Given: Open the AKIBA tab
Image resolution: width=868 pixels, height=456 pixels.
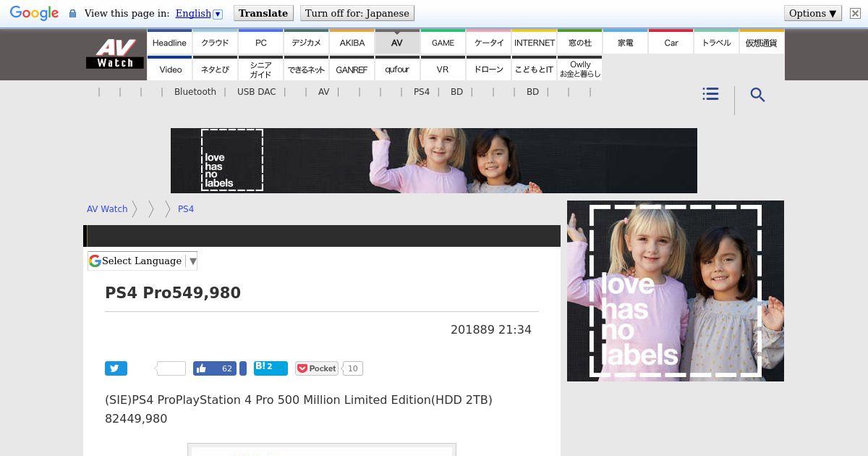Looking at the screenshot, I should click(x=352, y=43).
